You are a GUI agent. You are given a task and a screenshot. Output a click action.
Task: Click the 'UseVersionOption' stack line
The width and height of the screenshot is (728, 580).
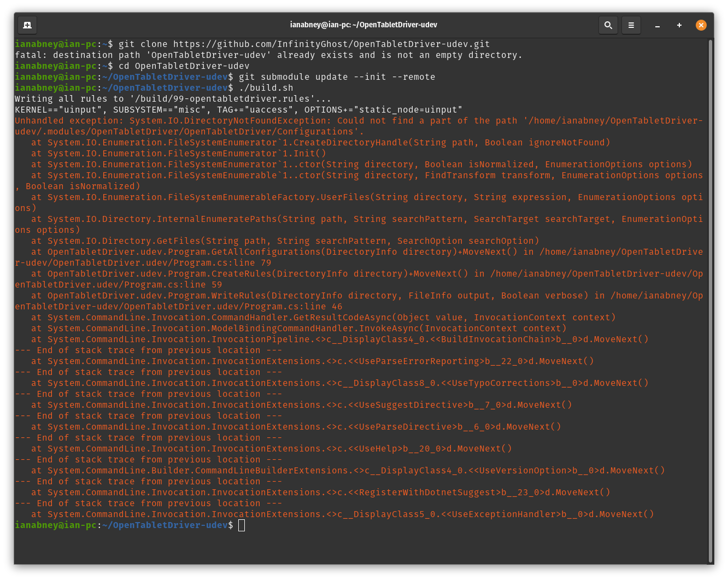348,470
